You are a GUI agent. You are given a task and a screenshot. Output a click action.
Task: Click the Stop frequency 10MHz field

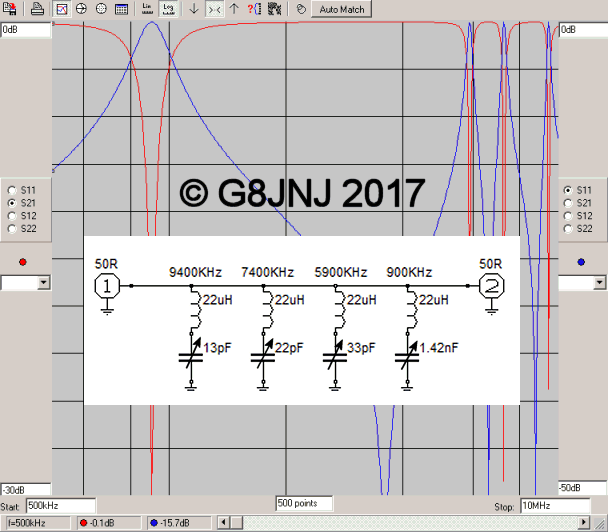[543, 506]
